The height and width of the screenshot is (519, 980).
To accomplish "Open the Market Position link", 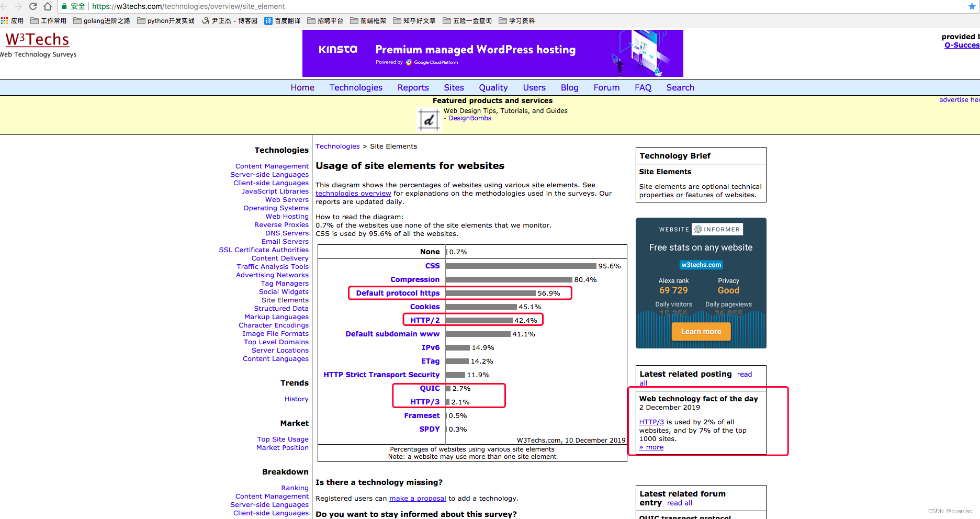I will coord(283,448).
